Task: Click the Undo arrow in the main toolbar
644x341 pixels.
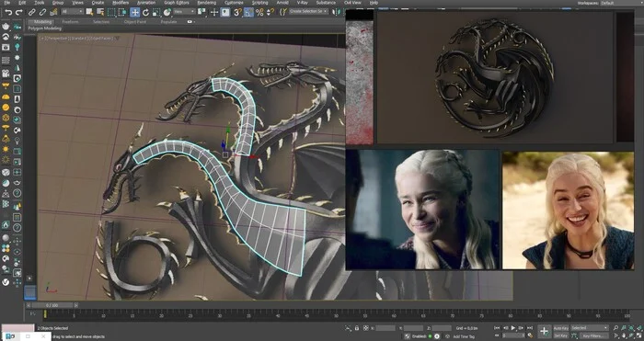Action: (x=8, y=12)
